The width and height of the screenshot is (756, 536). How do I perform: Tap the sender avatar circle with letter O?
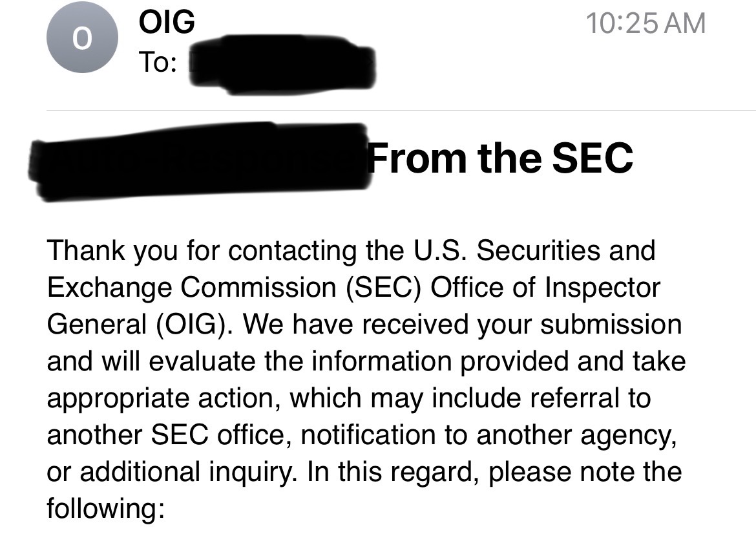click(x=82, y=38)
